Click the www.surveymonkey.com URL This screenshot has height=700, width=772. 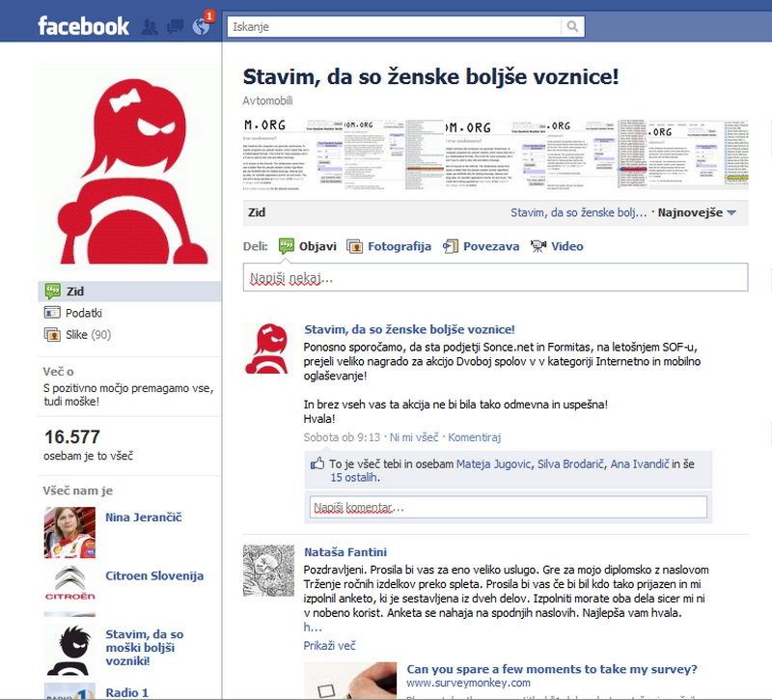coord(468,684)
